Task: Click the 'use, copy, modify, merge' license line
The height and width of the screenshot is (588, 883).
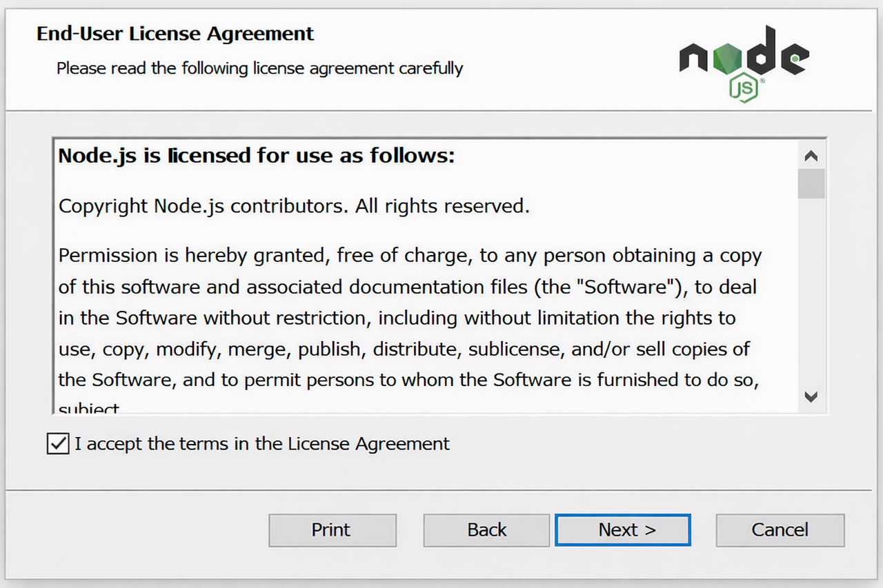Action: coord(404,349)
